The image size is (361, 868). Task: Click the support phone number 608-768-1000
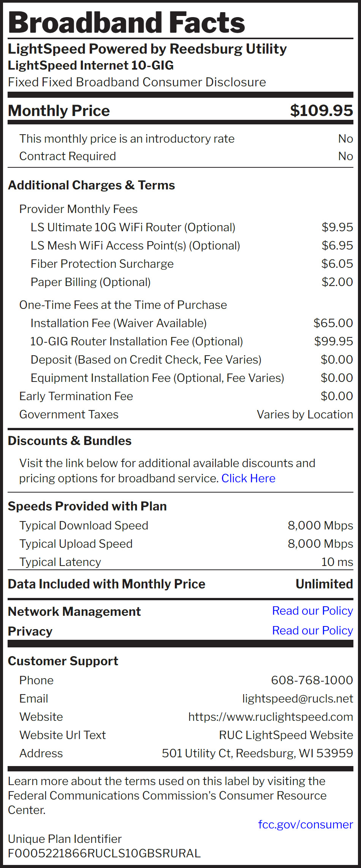click(312, 680)
